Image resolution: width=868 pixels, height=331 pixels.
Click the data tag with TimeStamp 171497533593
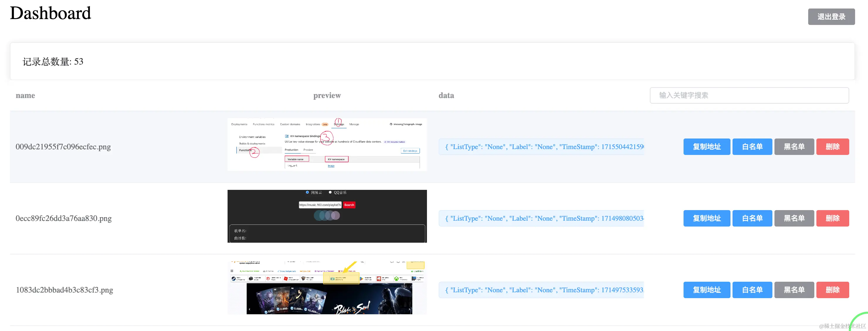(541, 290)
